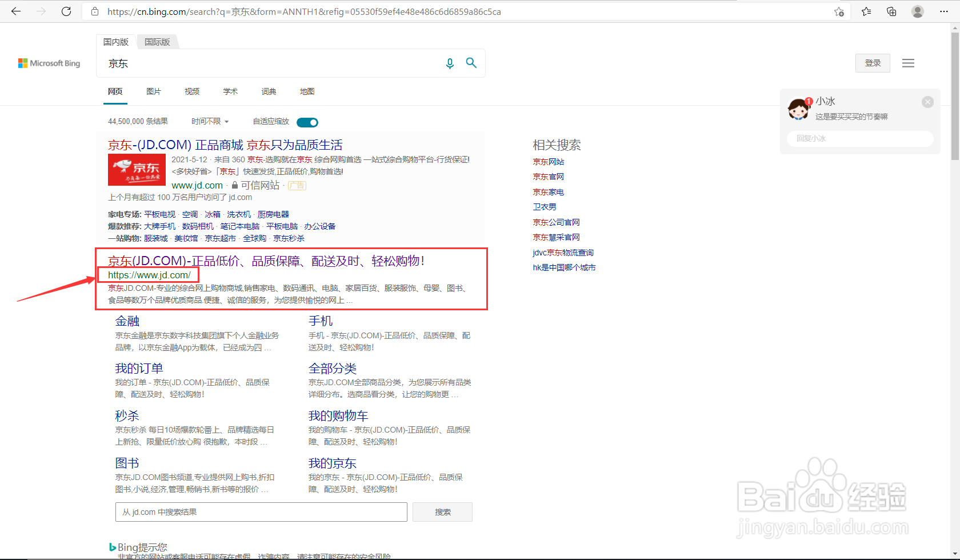Open the browser settings ellipsis menu

coord(944,11)
